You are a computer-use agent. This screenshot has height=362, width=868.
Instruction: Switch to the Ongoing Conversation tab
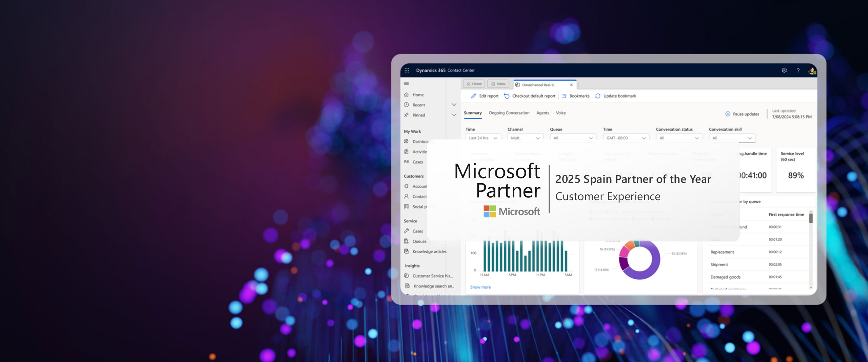(x=509, y=113)
